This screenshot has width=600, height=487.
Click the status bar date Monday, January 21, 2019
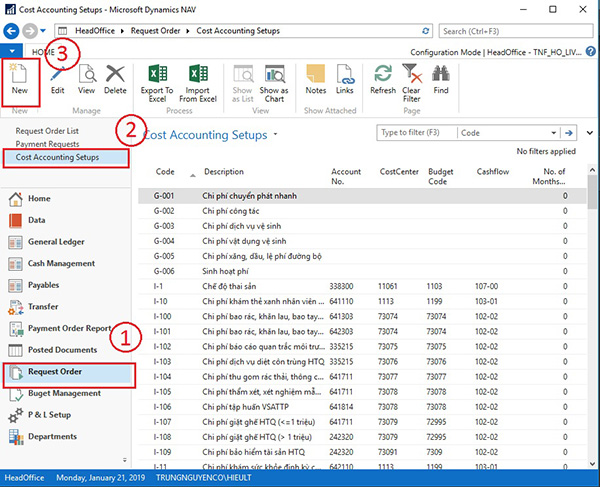click(101, 478)
